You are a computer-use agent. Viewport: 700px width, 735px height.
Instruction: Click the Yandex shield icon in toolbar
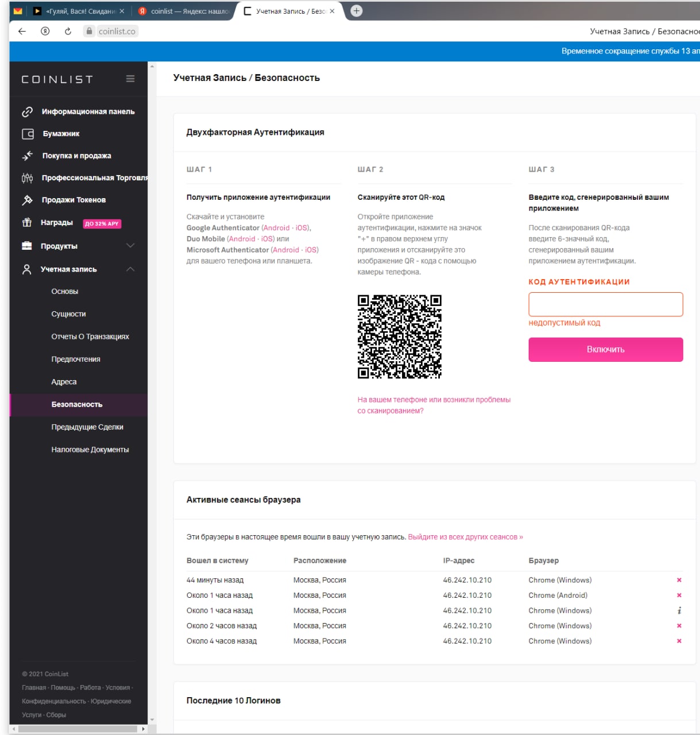pos(45,31)
